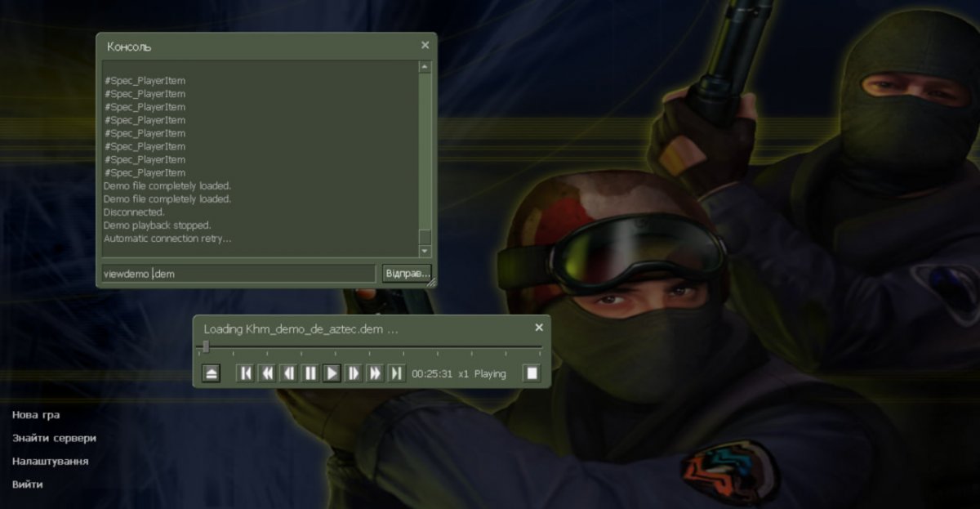
Task: Step one frame backward
Action: pos(288,373)
